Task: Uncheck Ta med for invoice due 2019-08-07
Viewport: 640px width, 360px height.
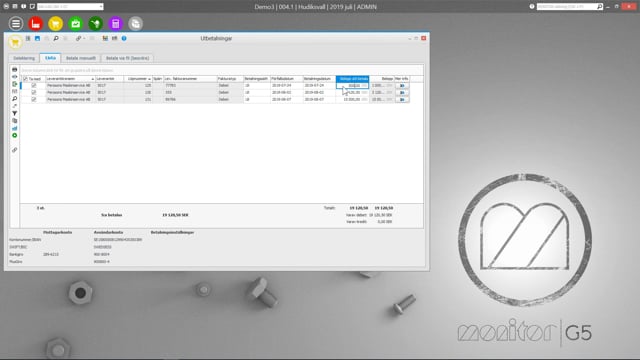Action: pyautogui.click(x=34, y=99)
